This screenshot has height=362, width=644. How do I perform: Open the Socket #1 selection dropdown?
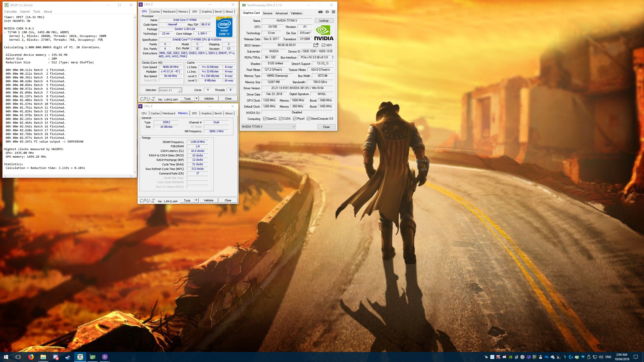tap(170, 90)
